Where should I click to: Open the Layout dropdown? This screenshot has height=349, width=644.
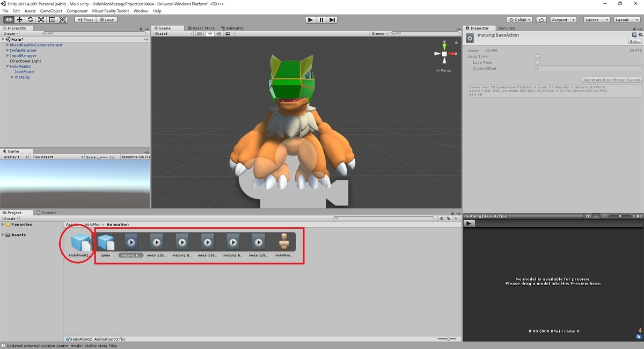pos(626,20)
